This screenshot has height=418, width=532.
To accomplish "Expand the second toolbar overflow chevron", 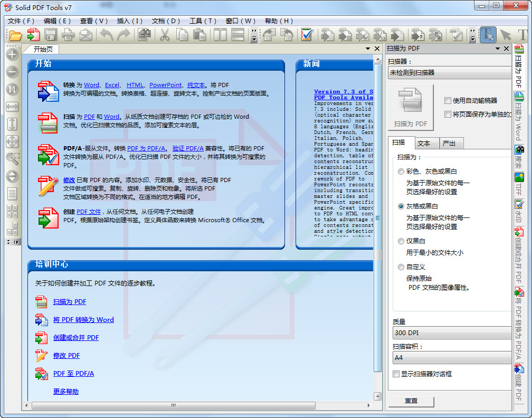I will [473, 35].
